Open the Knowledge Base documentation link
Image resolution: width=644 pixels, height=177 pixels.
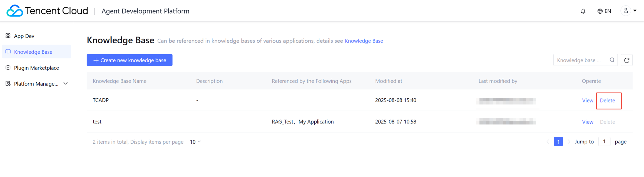pyautogui.click(x=364, y=41)
